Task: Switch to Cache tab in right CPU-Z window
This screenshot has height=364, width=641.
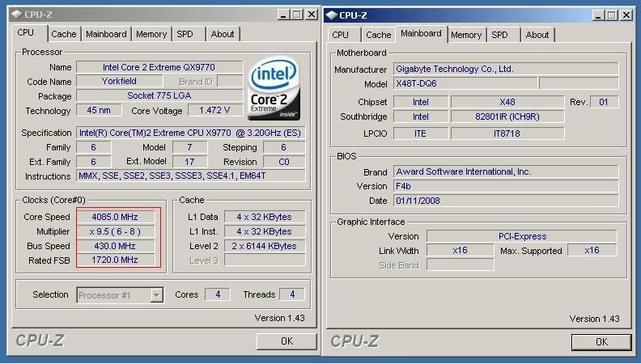Action: coord(379,35)
